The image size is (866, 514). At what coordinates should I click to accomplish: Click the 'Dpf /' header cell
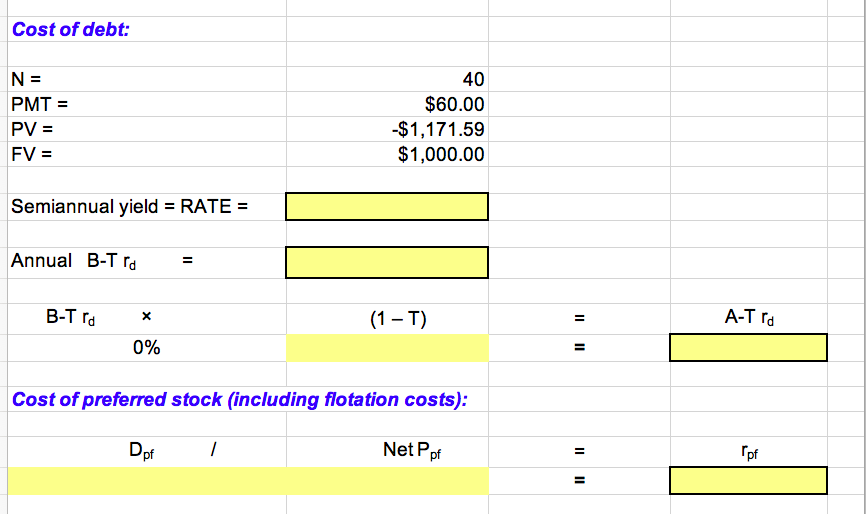pyautogui.click(x=147, y=451)
